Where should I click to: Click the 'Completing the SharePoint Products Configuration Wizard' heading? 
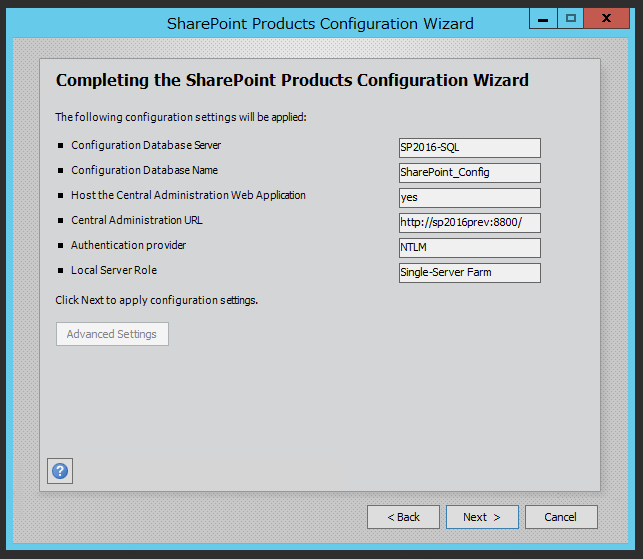[x=292, y=80]
